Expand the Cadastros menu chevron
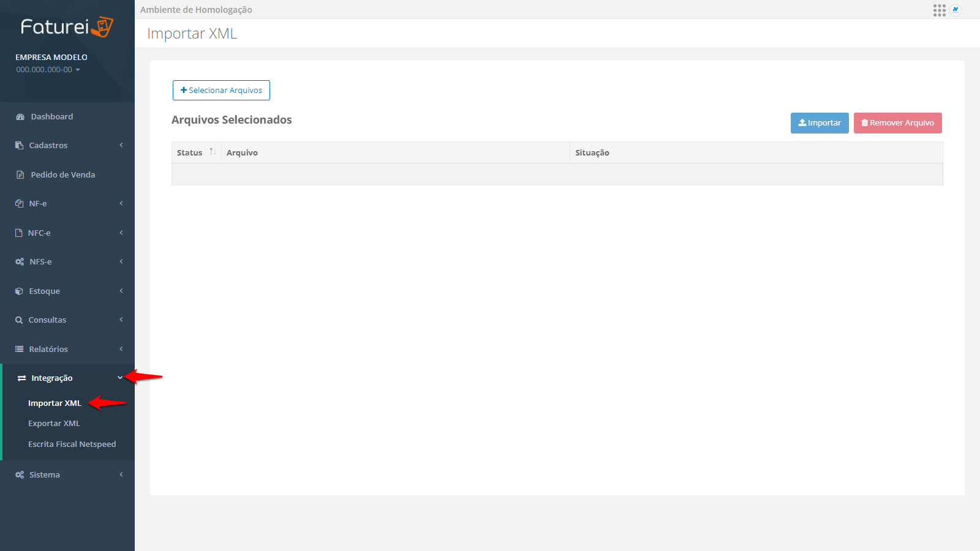 point(121,145)
